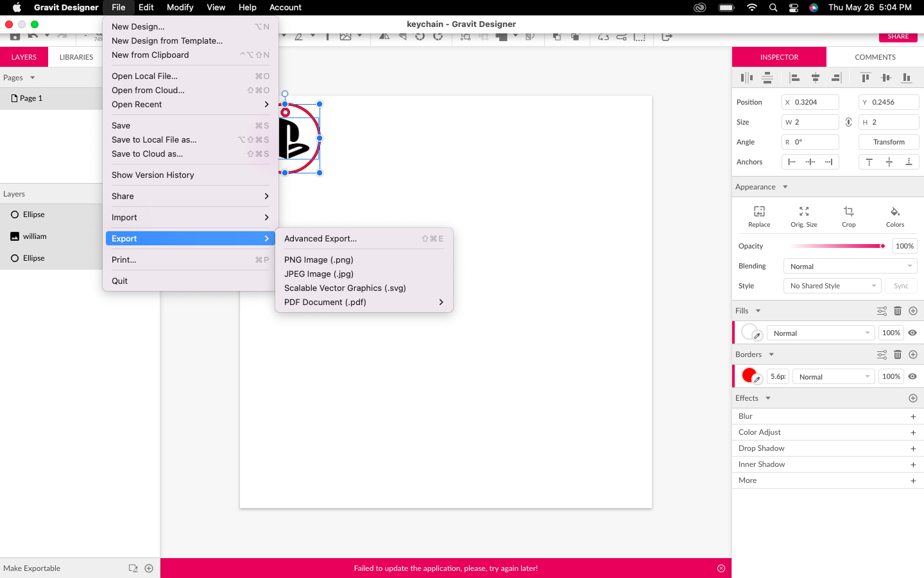924x578 pixels.
Task: Toggle left horizontal anchor
Action: 792,162
